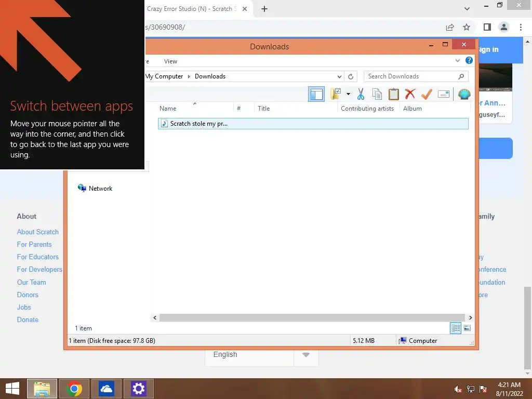Viewport: 532px width, 399px height.
Task: Sort by Contributing artists column header
Action: (367, 109)
